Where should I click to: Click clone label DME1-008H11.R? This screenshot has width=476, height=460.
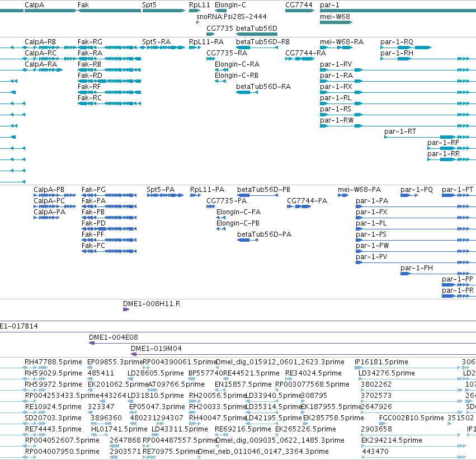tap(152, 304)
